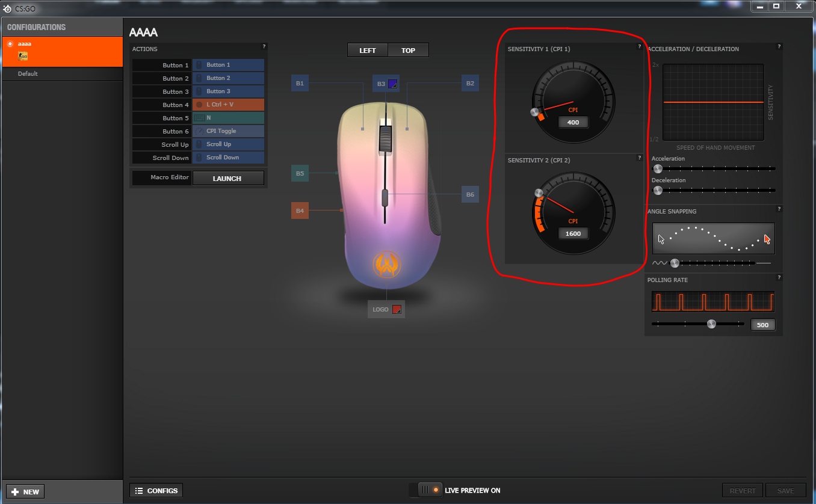The height and width of the screenshot is (504, 816).
Task: Click the CS:GO game icon under aaaa config
Action: click(x=23, y=56)
